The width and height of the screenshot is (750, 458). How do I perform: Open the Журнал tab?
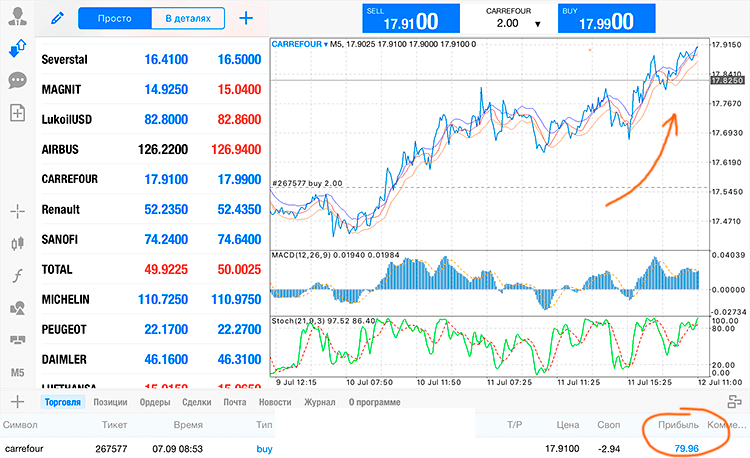coord(320,402)
